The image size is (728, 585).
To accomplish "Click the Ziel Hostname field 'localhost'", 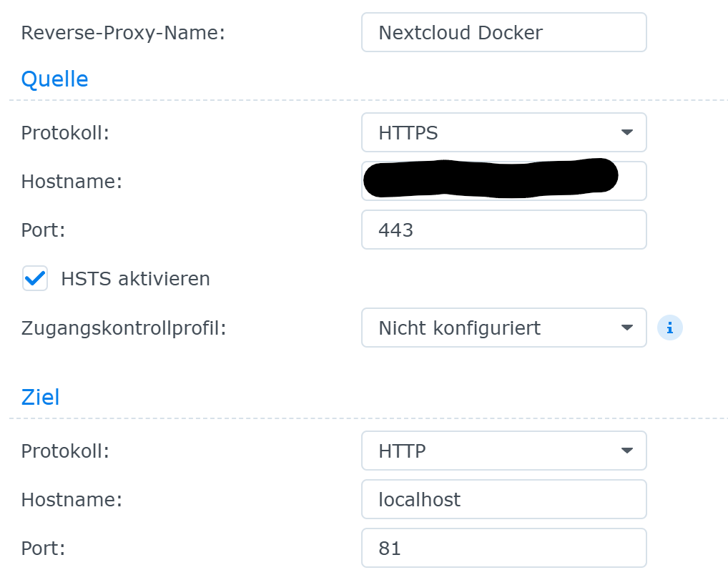I will 503,499.
